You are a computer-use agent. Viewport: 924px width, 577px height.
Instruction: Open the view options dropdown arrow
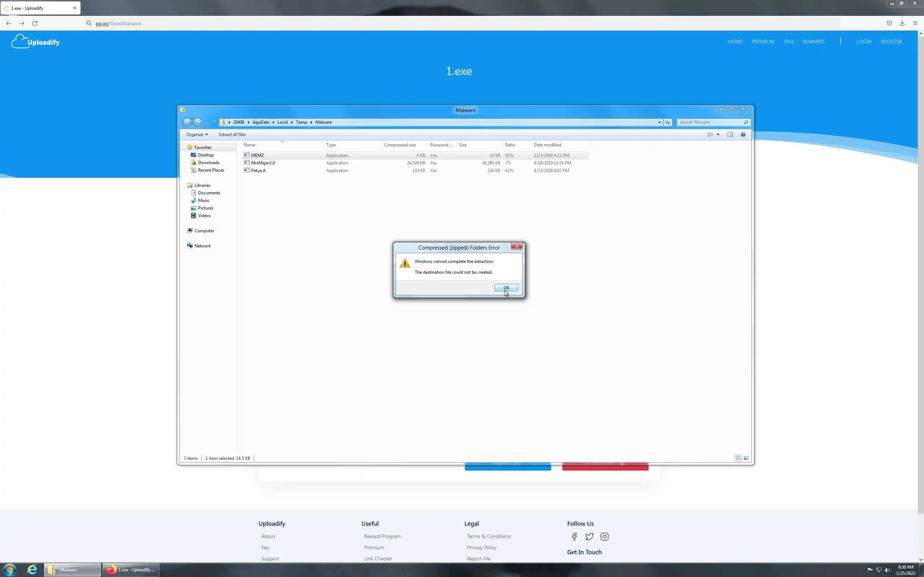(718, 134)
